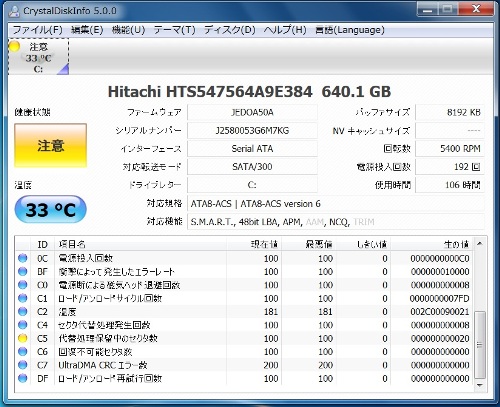Click firmware value JEDOA50A

pyautogui.click(x=252, y=112)
